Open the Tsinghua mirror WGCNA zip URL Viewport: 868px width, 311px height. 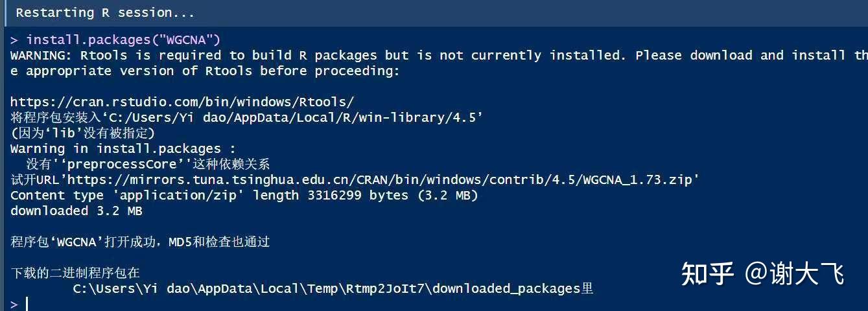pos(382,179)
